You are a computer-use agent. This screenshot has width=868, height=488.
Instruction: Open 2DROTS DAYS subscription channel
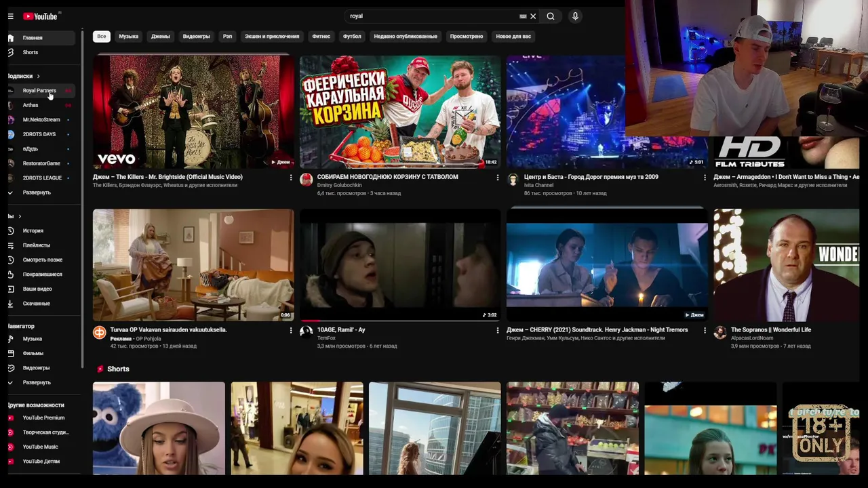click(x=41, y=134)
